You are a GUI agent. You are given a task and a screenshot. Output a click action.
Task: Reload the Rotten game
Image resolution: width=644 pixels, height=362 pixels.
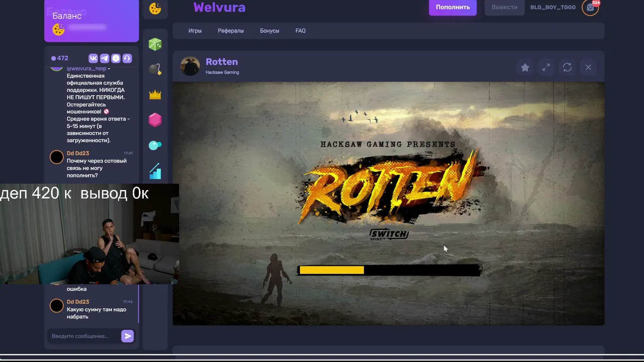tap(567, 67)
